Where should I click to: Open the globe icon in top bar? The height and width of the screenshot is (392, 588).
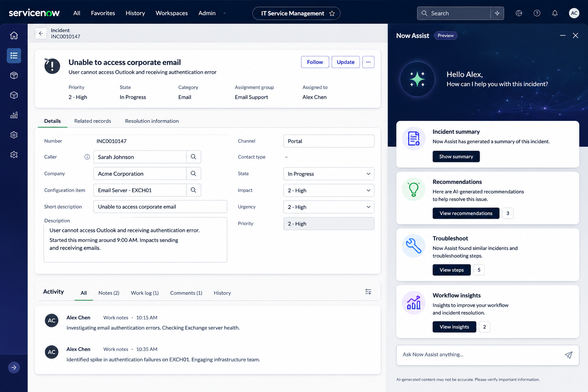click(519, 13)
